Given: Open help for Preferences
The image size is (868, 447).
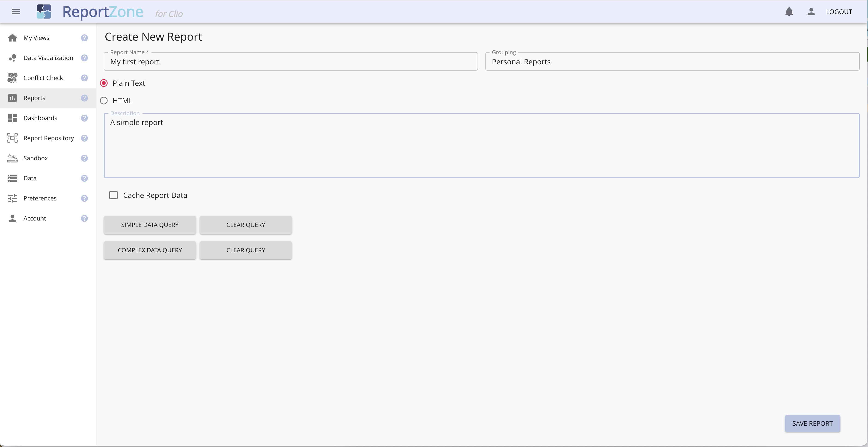Looking at the screenshot, I should 84,198.
